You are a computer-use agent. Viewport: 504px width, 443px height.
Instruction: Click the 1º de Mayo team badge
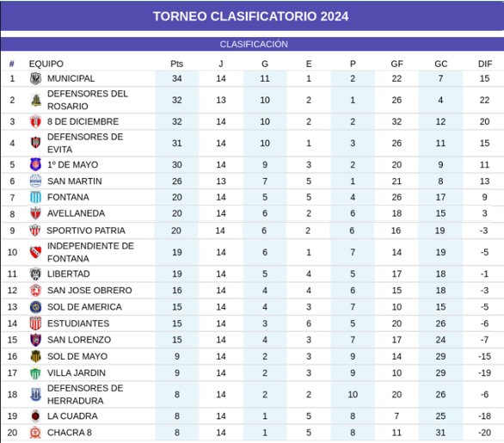pos(35,164)
